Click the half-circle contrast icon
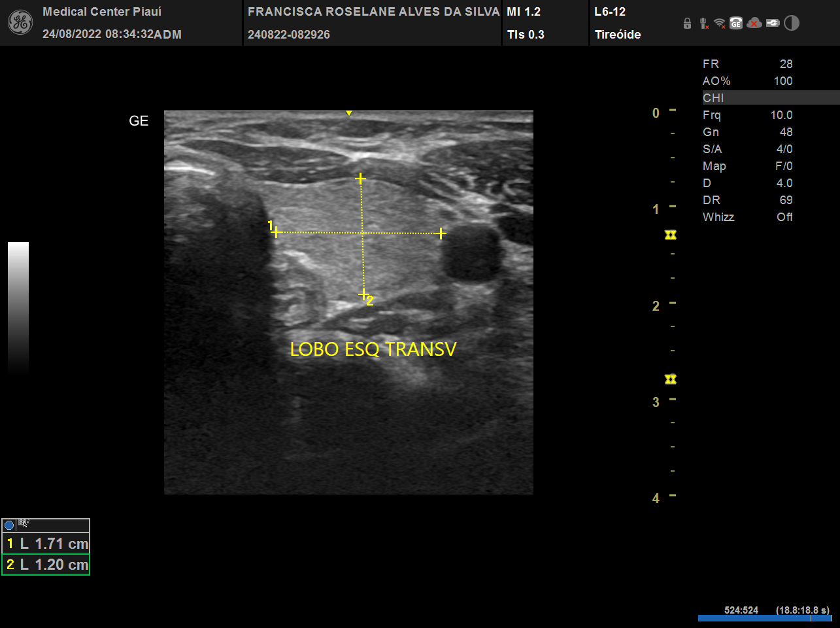Screen dimensions: 840x628 [792, 24]
